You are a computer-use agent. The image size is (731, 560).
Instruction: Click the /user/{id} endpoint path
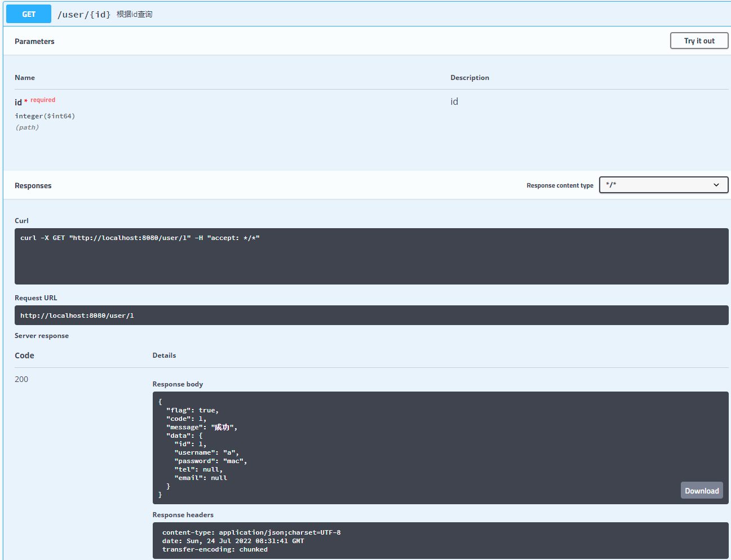(84, 15)
